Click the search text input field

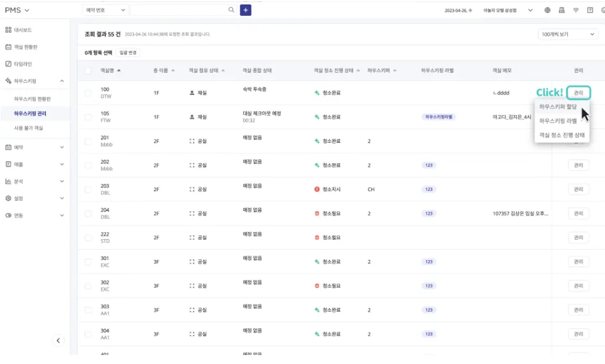(179, 10)
